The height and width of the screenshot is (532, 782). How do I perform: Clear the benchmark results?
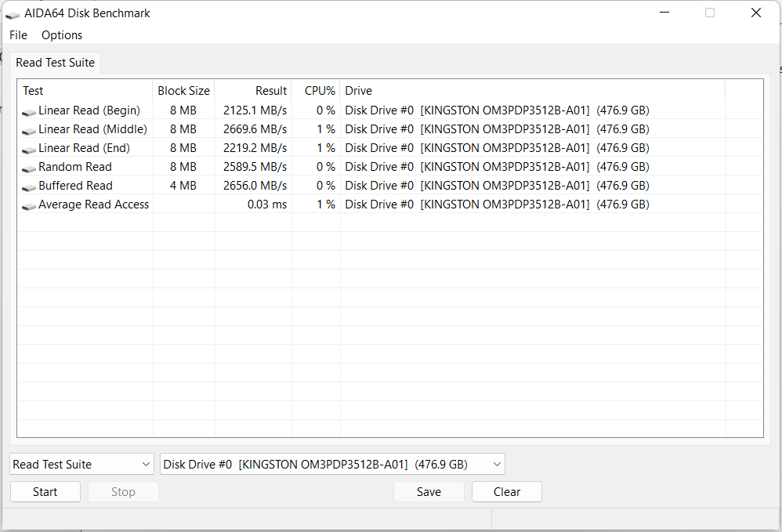tap(507, 491)
